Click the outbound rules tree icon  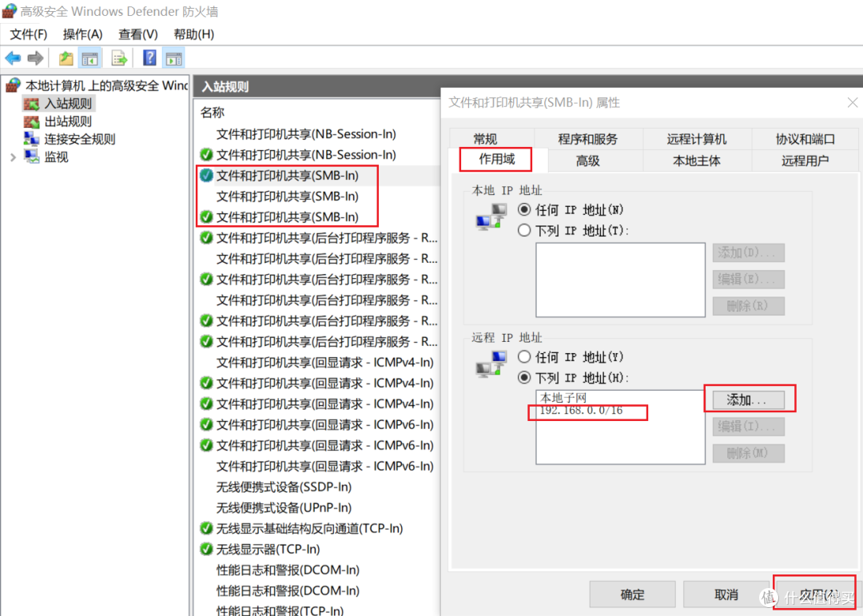coord(31,121)
